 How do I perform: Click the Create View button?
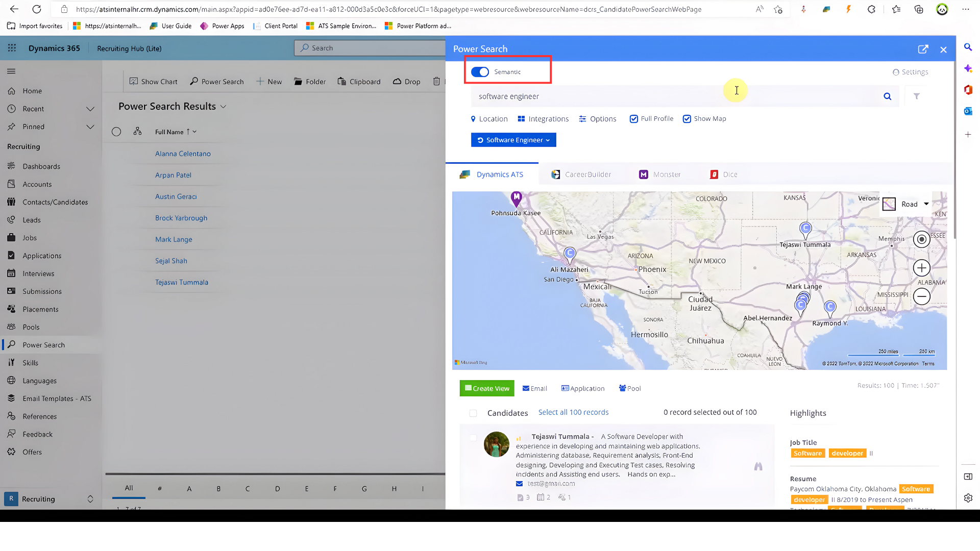(487, 388)
